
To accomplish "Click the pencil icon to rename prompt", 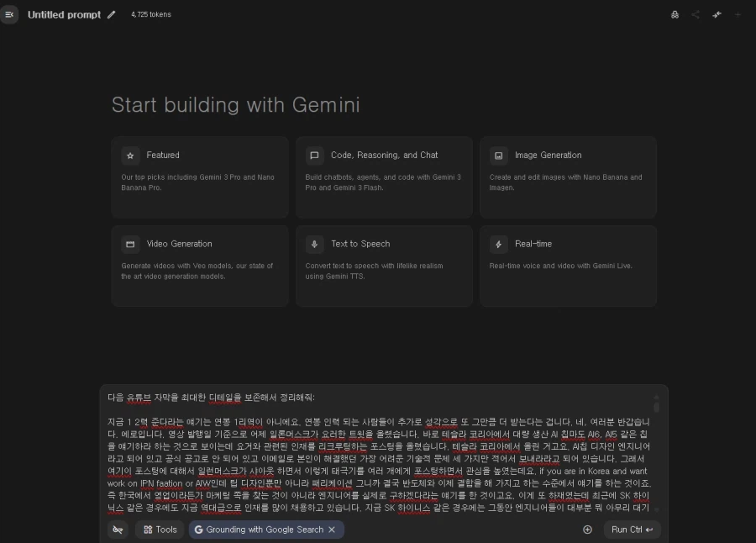I will click(112, 14).
